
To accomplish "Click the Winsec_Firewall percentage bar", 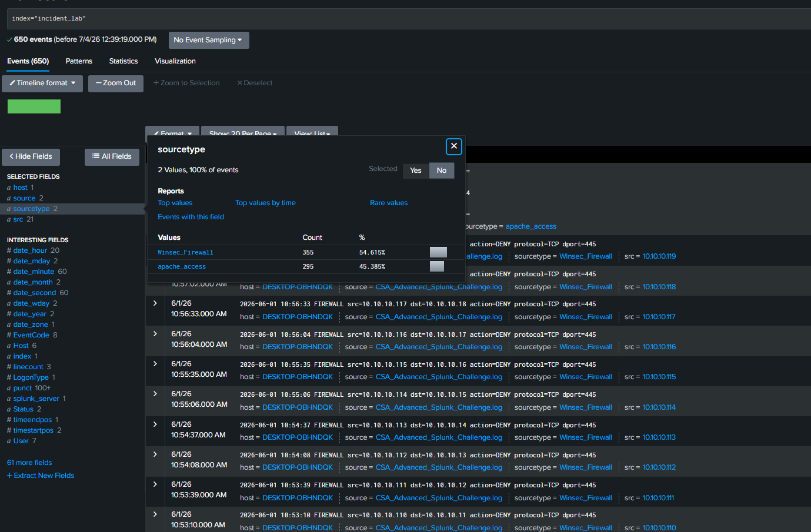I will pos(438,252).
